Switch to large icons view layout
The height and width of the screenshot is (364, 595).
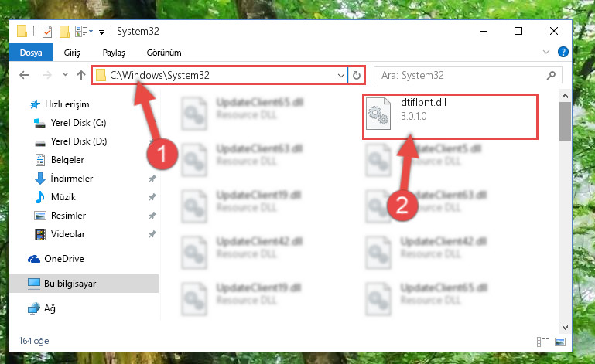point(560,342)
